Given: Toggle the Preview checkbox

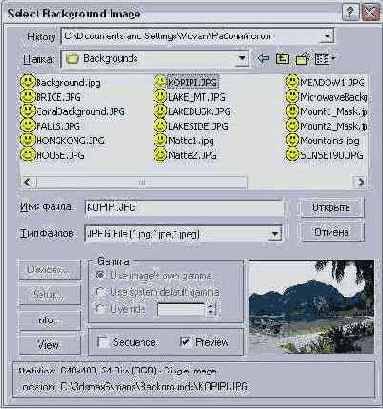Looking at the screenshot, I should [x=185, y=342].
